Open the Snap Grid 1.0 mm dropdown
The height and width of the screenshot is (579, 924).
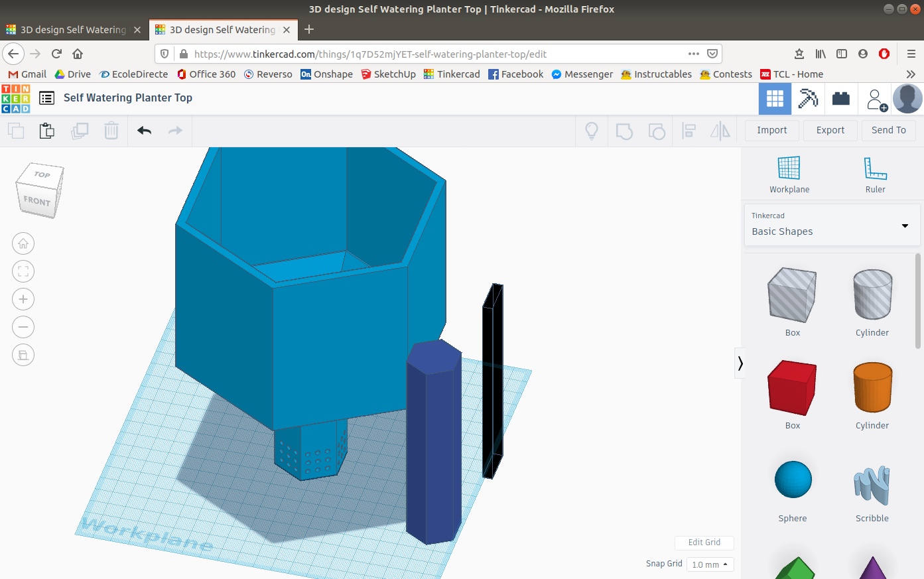pos(710,564)
